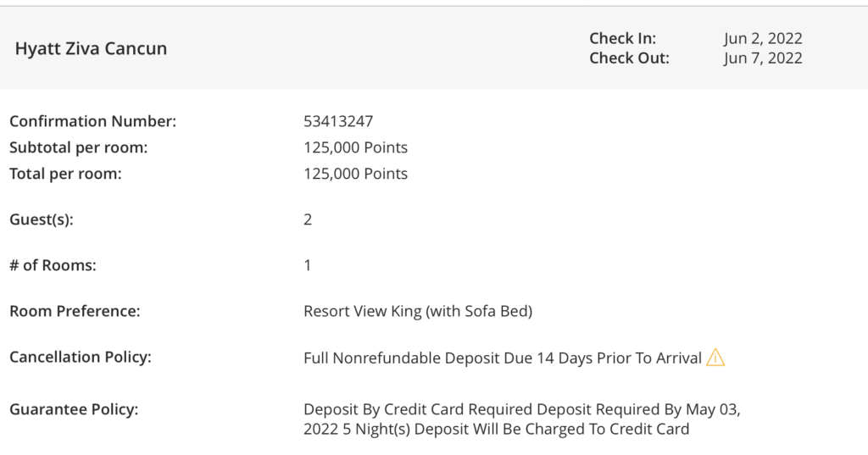Click the Full Nonrefundable Deposit cancellation text

tap(503, 358)
